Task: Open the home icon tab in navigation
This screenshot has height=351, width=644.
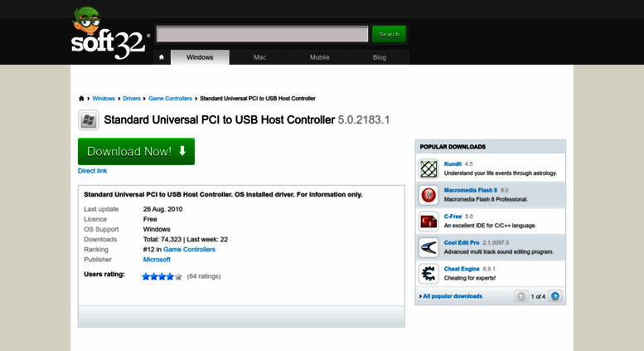Action: point(162,57)
